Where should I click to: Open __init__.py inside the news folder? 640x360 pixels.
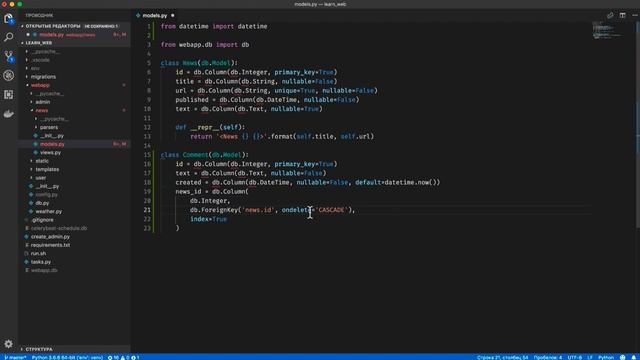pyautogui.click(x=51, y=136)
